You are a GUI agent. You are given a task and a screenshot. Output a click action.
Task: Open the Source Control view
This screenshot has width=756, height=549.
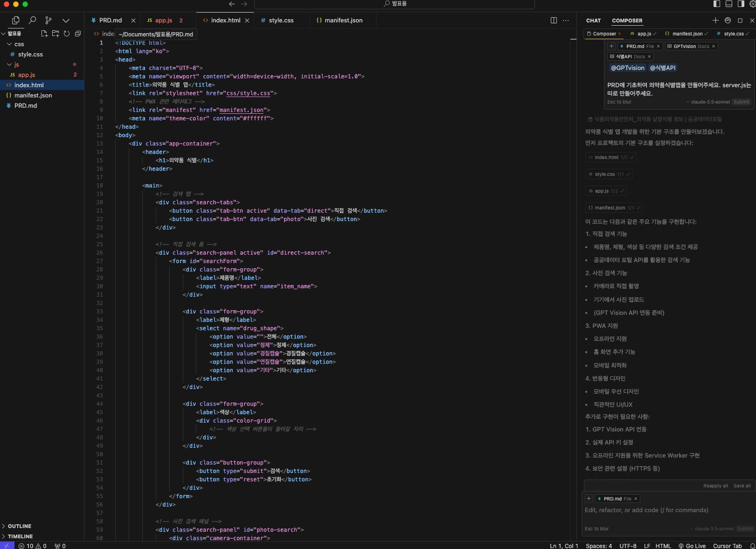49,20
